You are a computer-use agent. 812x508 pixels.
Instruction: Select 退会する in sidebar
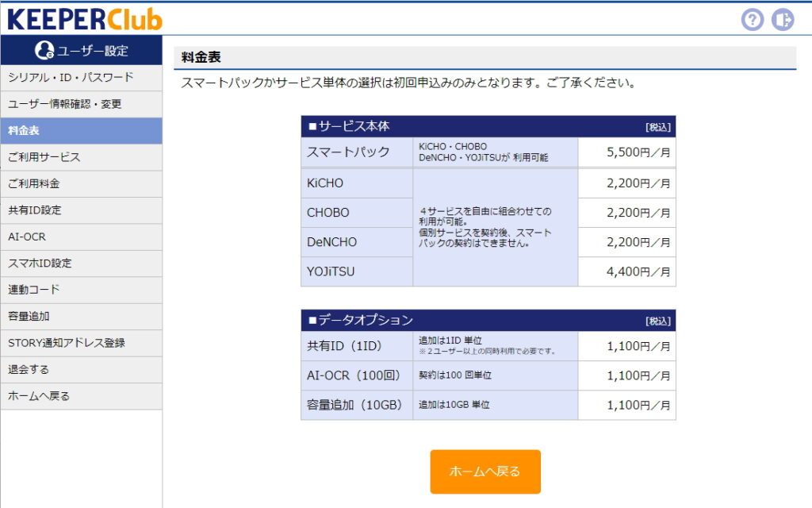[82, 370]
